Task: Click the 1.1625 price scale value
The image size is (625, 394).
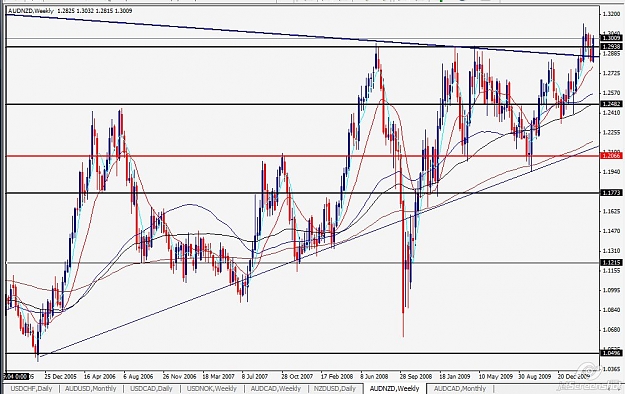Action: click(x=611, y=211)
